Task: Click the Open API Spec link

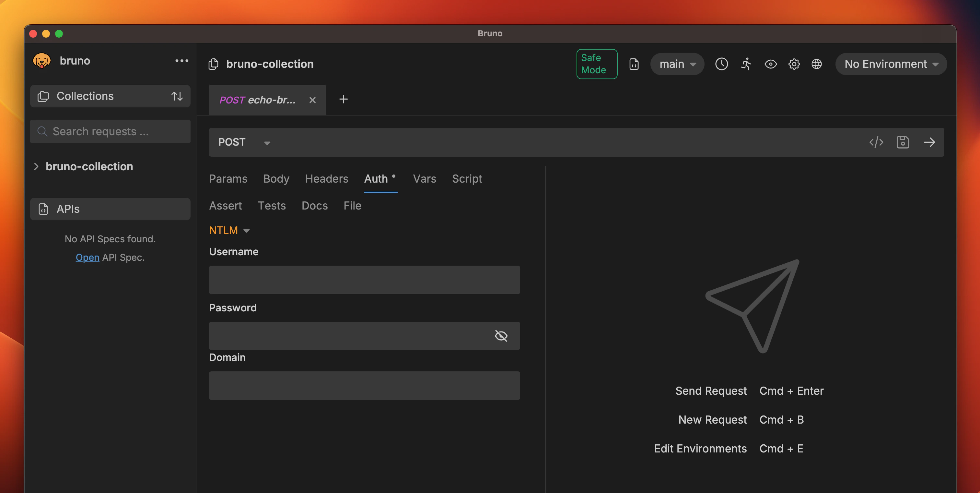Action: coord(87,257)
